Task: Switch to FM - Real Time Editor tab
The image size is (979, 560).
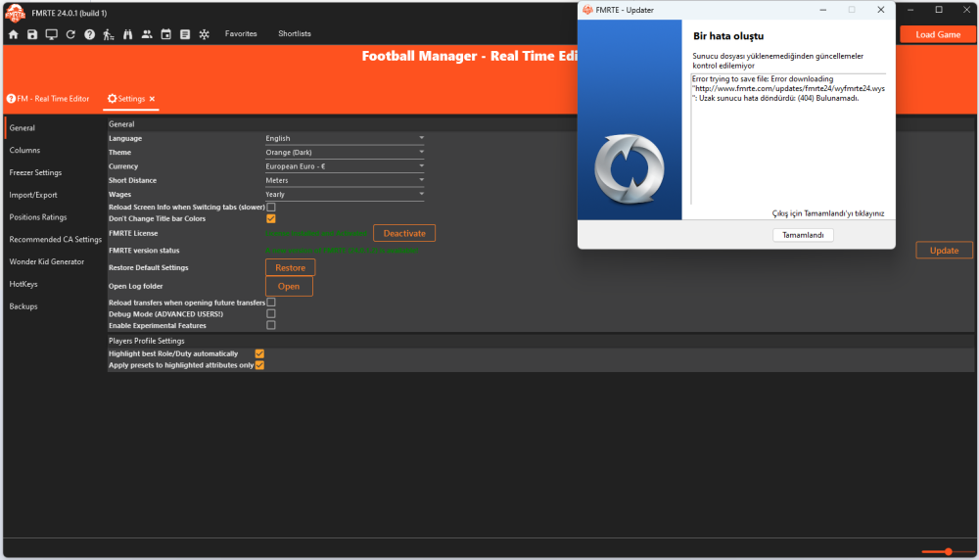Action: click(48, 99)
